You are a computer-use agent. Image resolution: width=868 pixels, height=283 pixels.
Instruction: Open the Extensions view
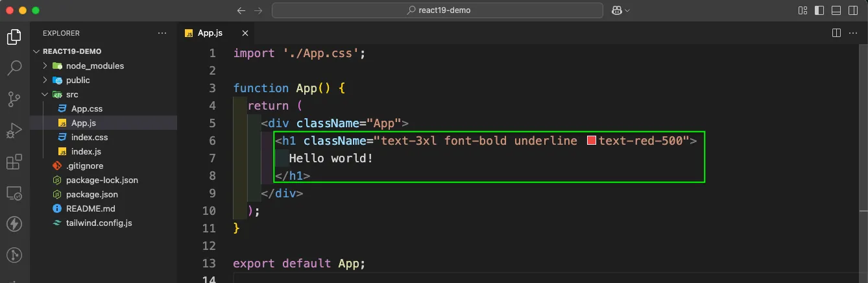click(x=14, y=162)
